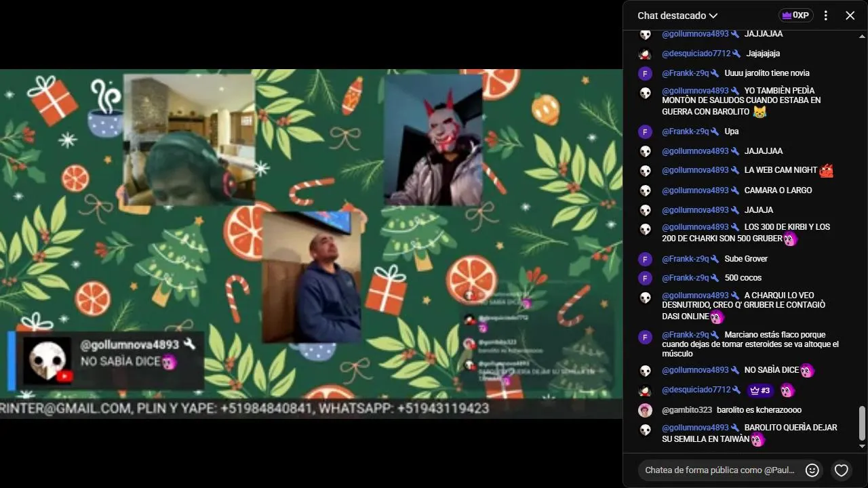The image size is (868, 488).
Task: Click @gollumnova4893 on JAJAJA message
Action: click(695, 210)
